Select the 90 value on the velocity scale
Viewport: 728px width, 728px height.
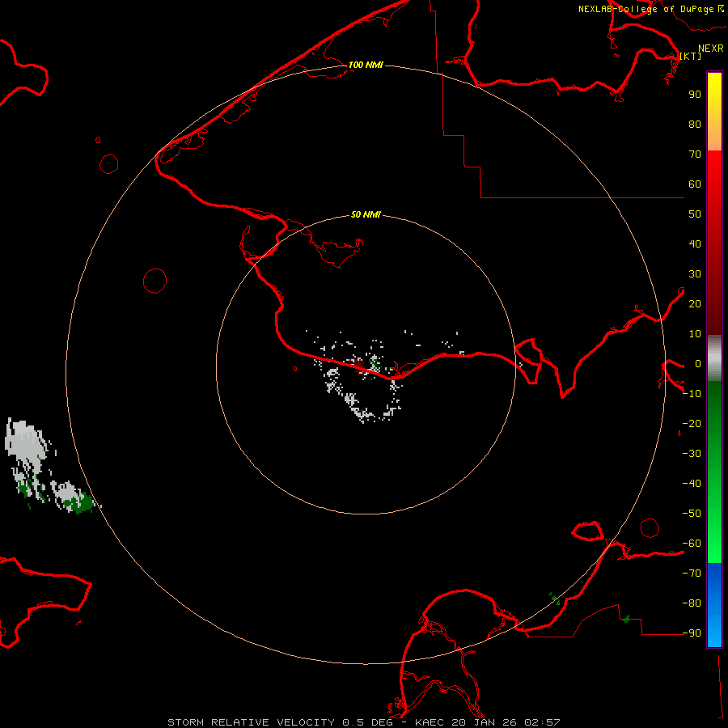coord(695,95)
